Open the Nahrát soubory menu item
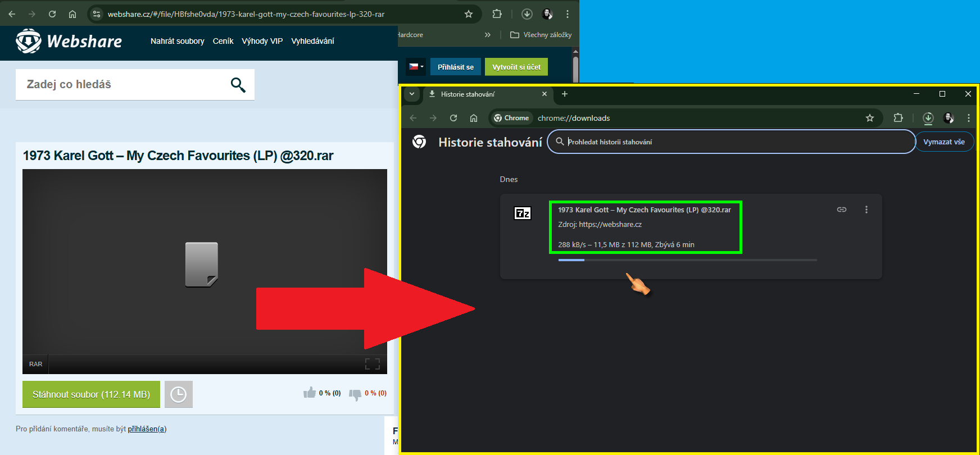 tap(178, 41)
